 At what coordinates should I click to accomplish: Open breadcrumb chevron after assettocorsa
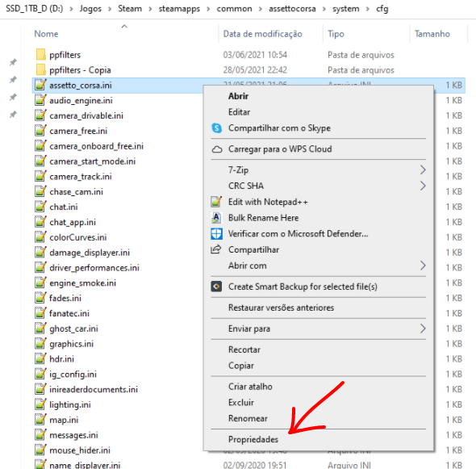point(324,9)
